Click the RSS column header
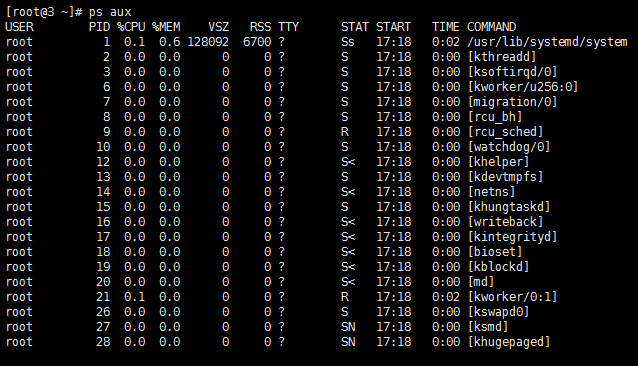 pyautogui.click(x=260, y=27)
